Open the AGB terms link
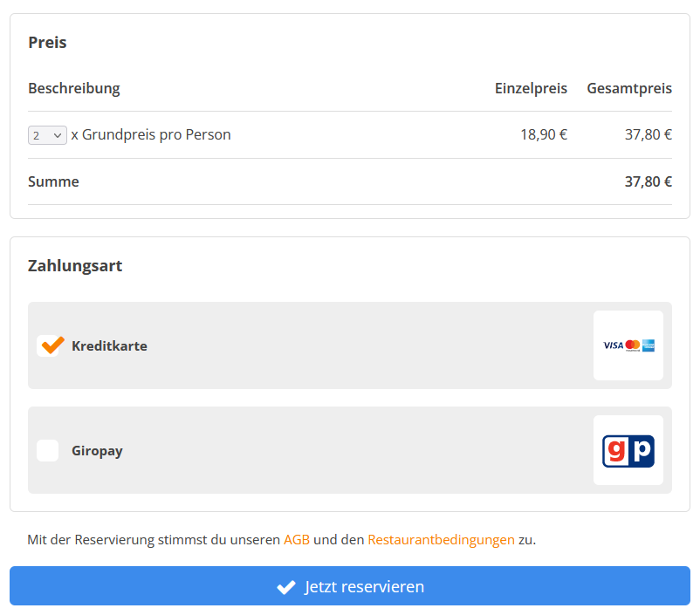 coord(297,540)
